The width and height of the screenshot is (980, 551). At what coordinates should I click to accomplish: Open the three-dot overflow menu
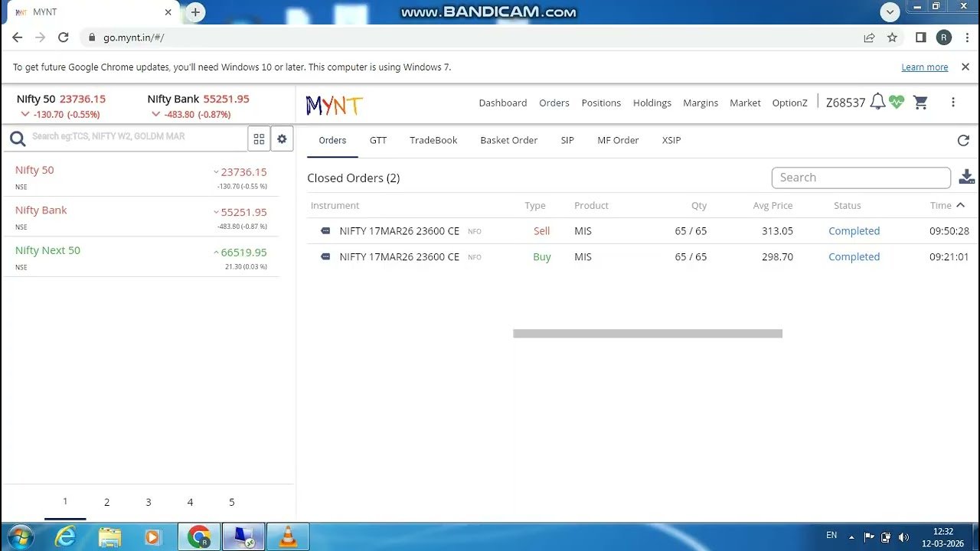point(953,102)
